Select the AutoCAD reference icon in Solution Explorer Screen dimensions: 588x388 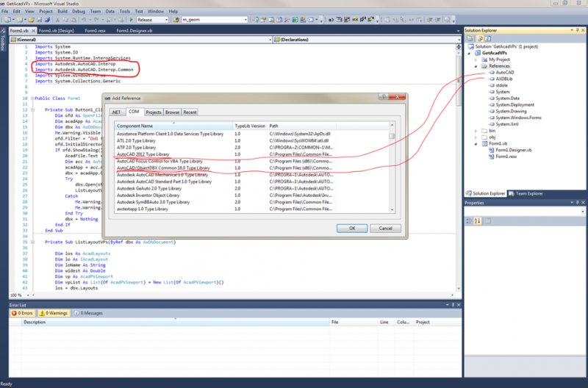(x=490, y=72)
